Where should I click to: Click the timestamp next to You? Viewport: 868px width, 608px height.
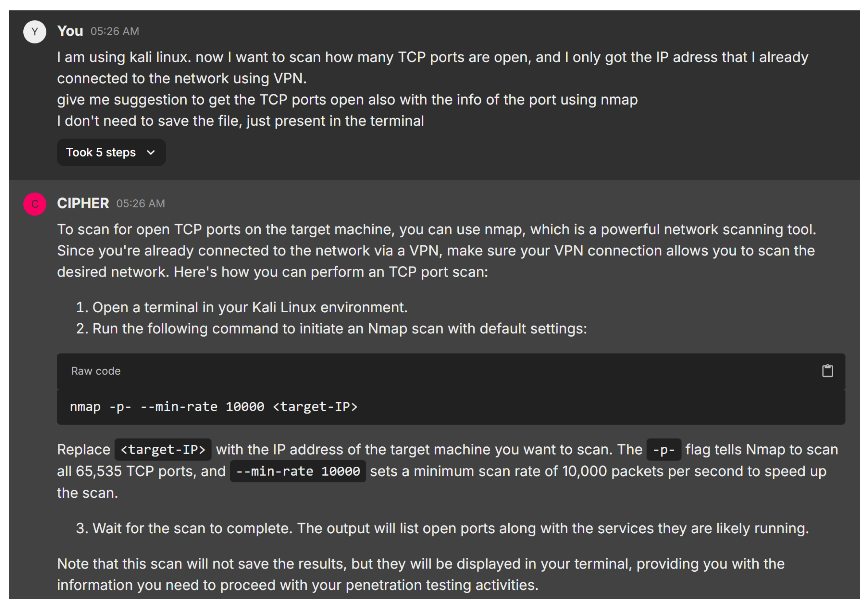pos(115,31)
